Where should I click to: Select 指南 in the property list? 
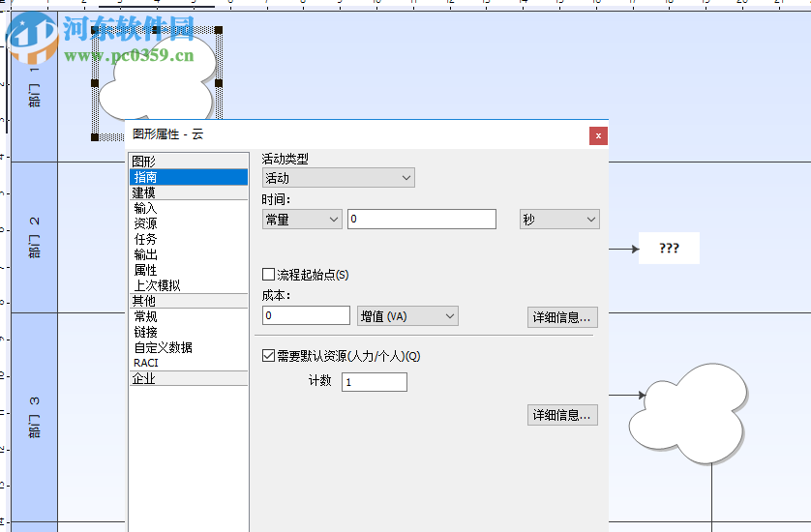pyautogui.click(x=189, y=177)
